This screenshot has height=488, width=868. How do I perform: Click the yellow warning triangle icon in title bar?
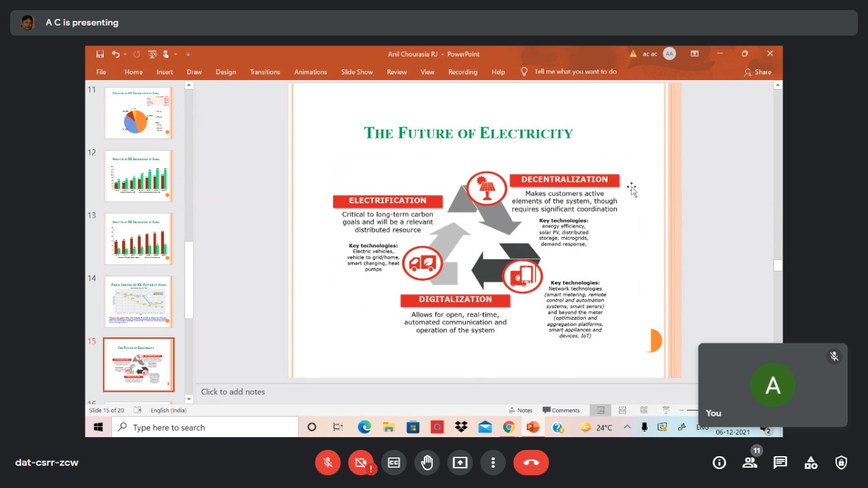click(x=633, y=54)
